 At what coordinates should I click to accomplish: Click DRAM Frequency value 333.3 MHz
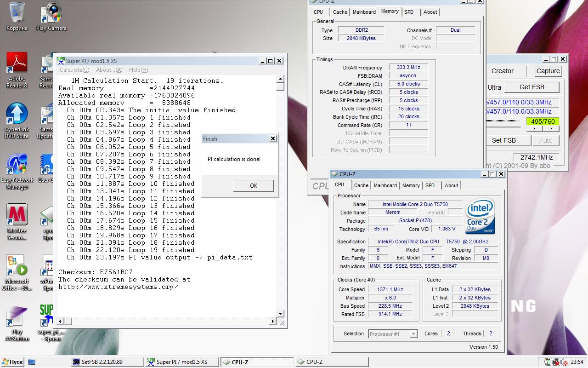(x=408, y=68)
